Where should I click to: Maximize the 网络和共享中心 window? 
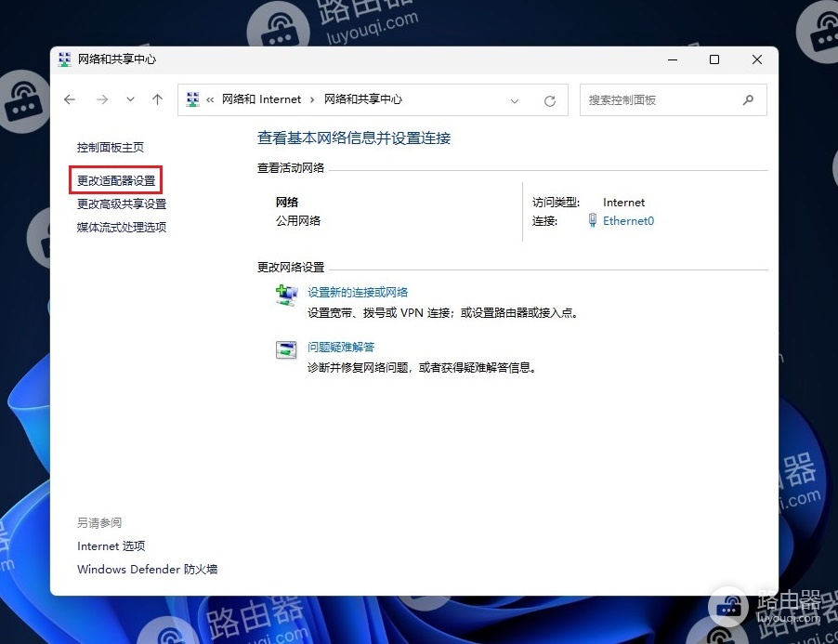[714, 59]
